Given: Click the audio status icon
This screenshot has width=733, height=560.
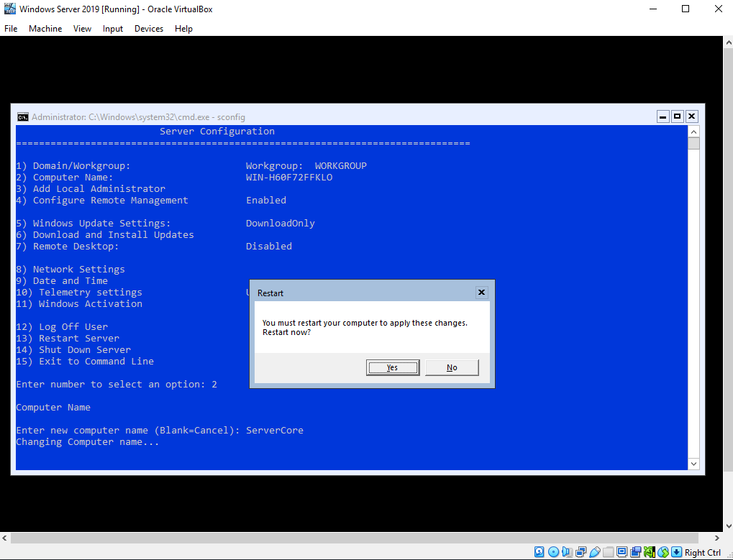Looking at the screenshot, I should point(567,552).
